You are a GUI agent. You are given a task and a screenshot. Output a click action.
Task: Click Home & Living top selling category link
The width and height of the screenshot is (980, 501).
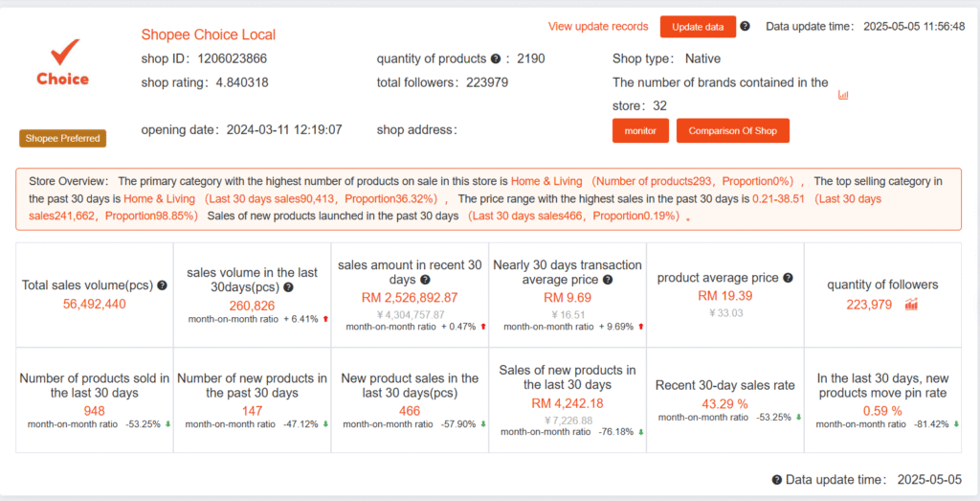coord(160,199)
